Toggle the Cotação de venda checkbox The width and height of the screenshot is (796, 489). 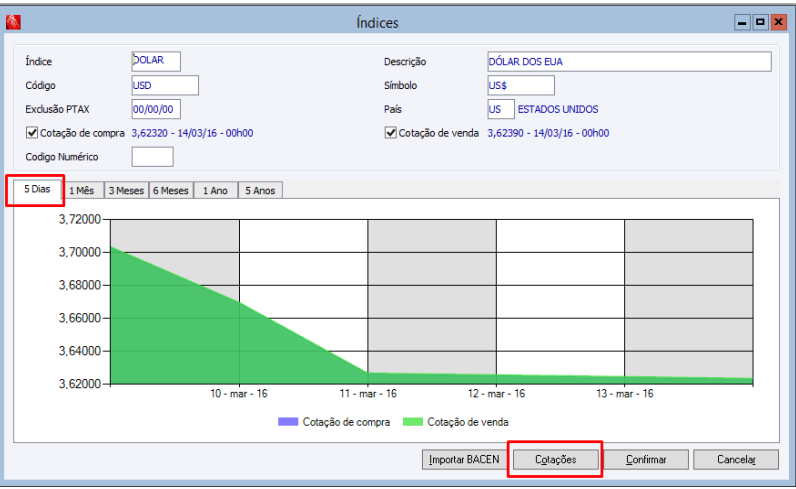point(390,133)
